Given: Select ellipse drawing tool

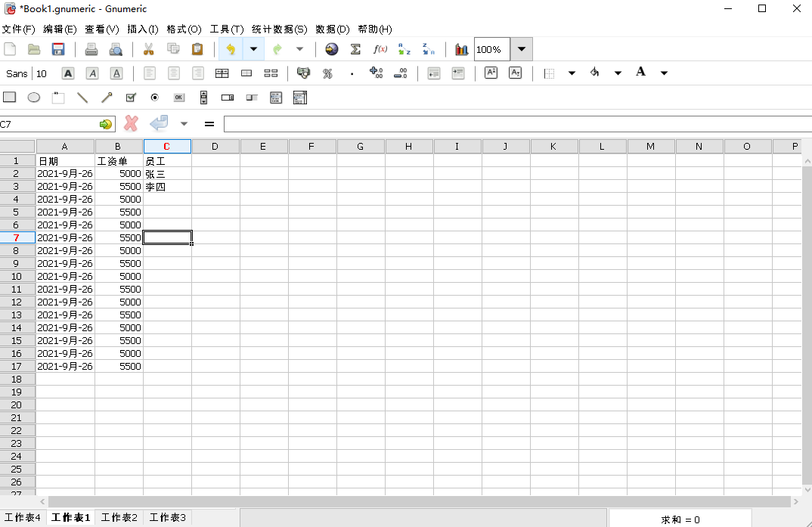Looking at the screenshot, I should 34,98.
